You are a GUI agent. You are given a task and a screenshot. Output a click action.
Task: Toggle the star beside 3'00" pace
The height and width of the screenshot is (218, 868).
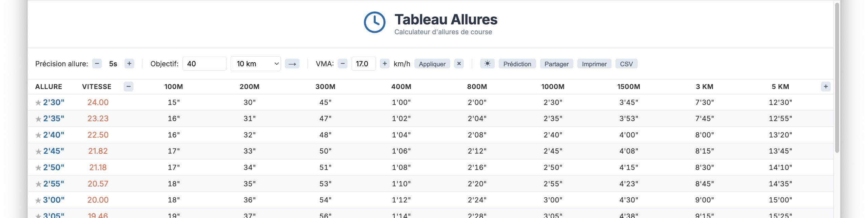(38, 200)
